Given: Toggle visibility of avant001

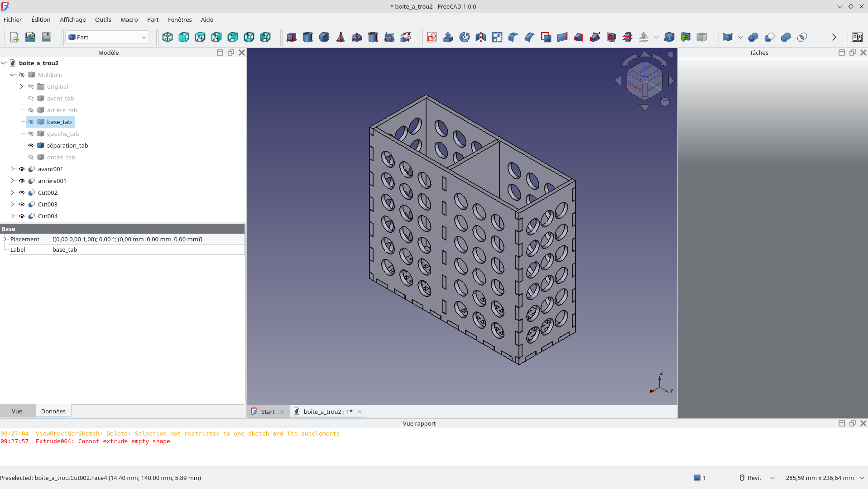Looking at the screenshot, I should [x=22, y=169].
